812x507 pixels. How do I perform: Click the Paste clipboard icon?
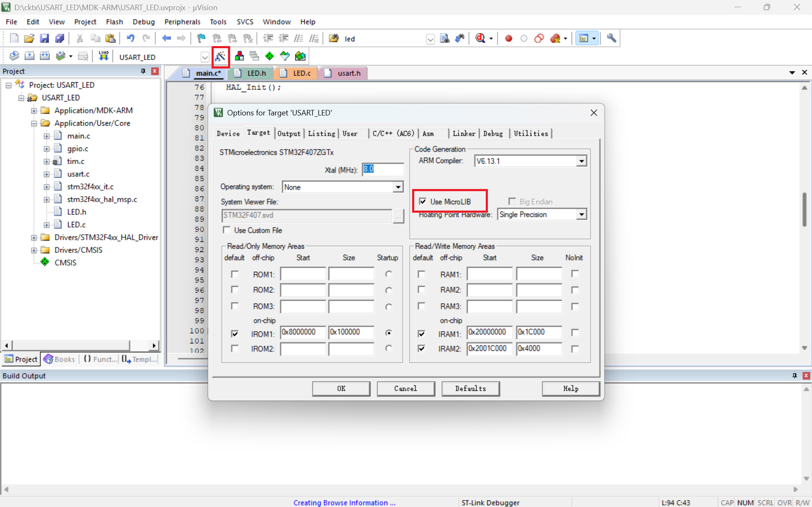click(x=110, y=38)
